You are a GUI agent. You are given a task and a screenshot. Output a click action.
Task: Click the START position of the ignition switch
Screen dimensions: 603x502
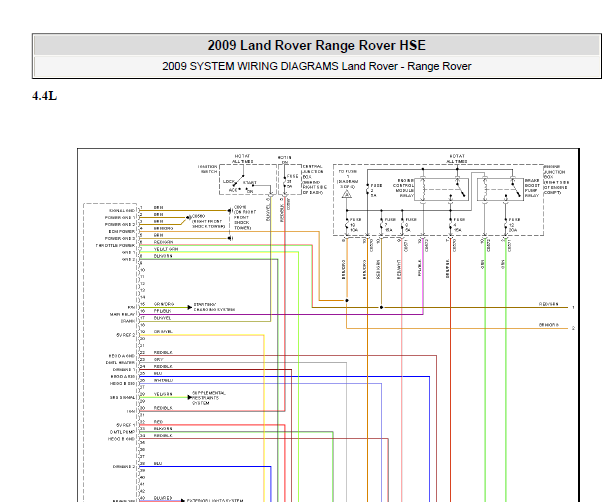coord(250,183)
